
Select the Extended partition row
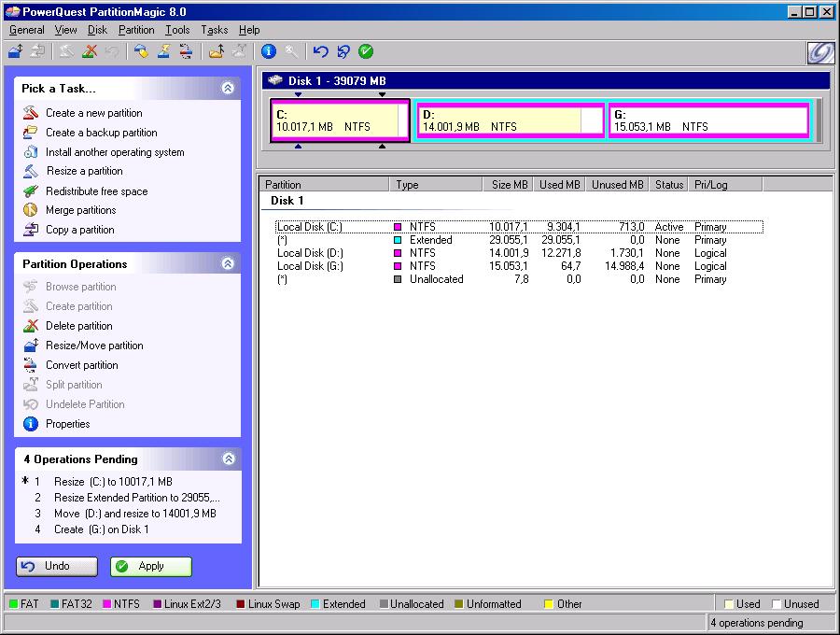pos(519,240)
